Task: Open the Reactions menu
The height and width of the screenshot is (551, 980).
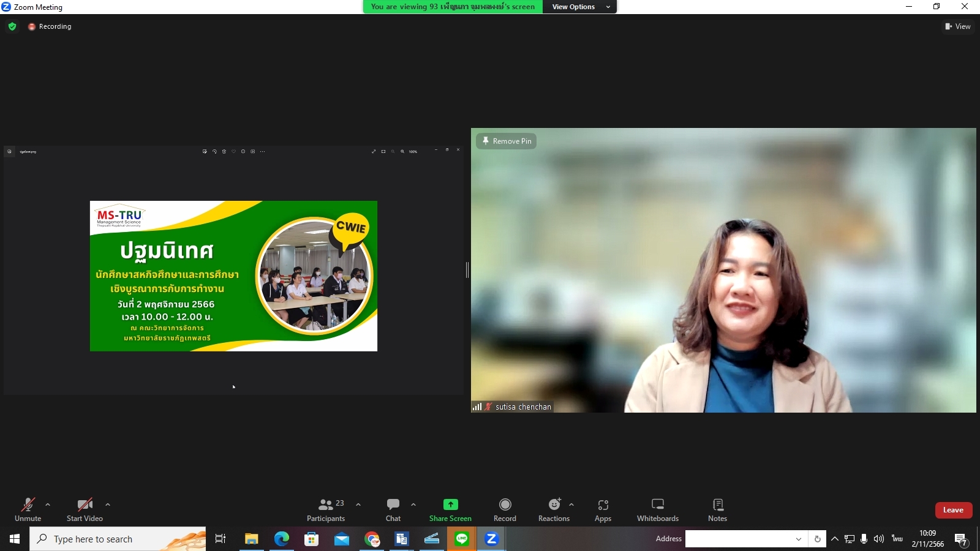Action: point(554,509)
